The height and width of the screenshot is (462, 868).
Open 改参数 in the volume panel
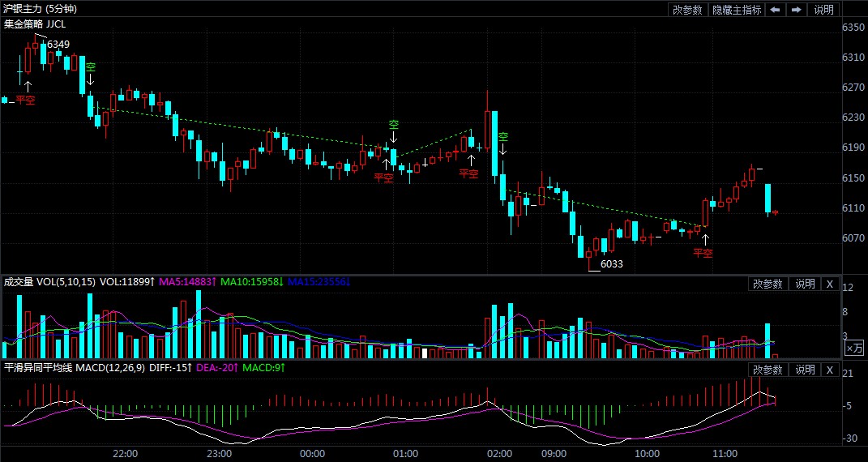768,284
